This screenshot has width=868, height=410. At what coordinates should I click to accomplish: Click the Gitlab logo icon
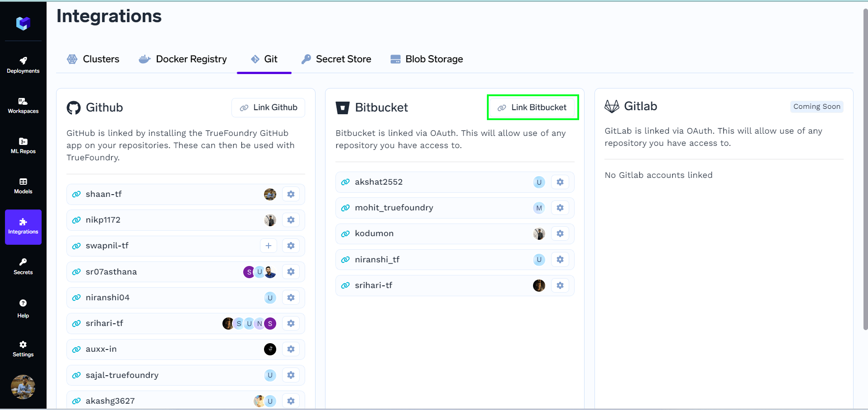[x=612, y=107]
